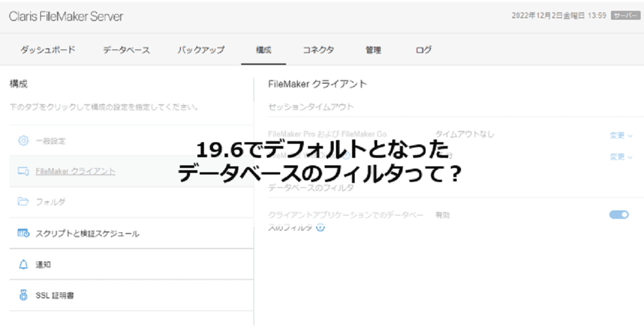Click the gear icon for 一般設定
The image size is (644, 336).
click(x=23, y=141)
